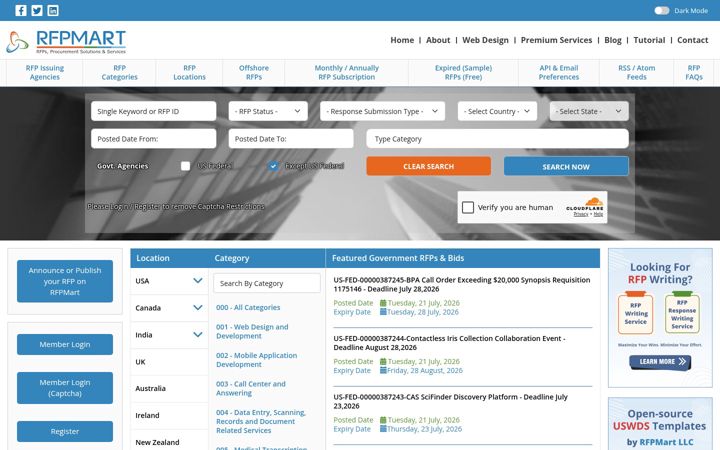The width and height of the screenshot is (720, 450).
Task: Click the Cloudflare logo in captcha
Action: coord(585,205)
